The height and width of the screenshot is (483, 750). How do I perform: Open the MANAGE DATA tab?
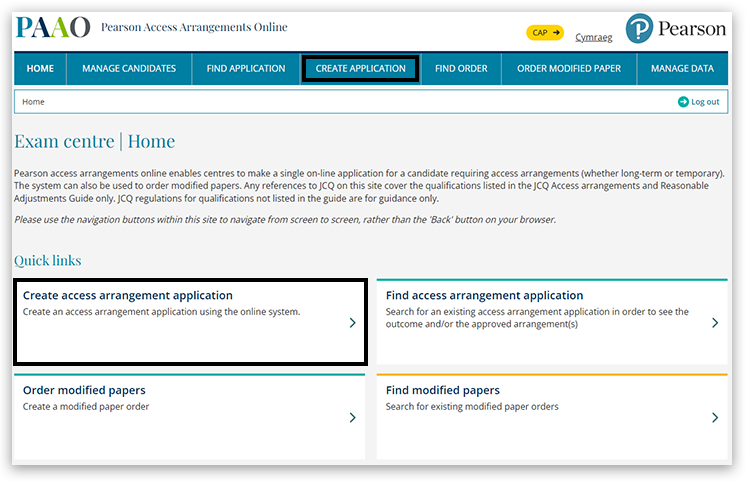click(682, 69)
